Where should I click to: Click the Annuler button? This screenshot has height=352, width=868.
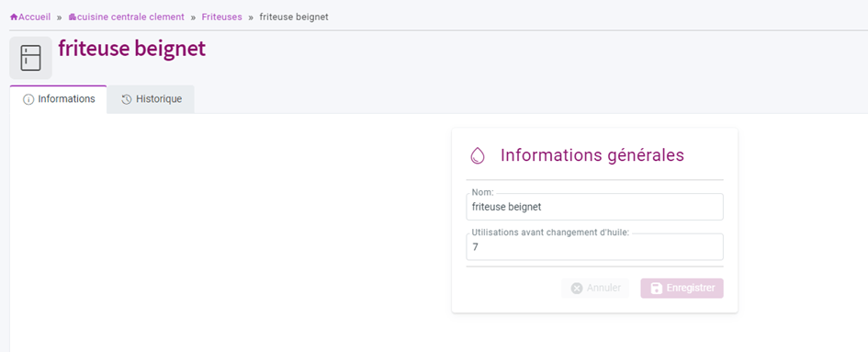pos(595,289)
